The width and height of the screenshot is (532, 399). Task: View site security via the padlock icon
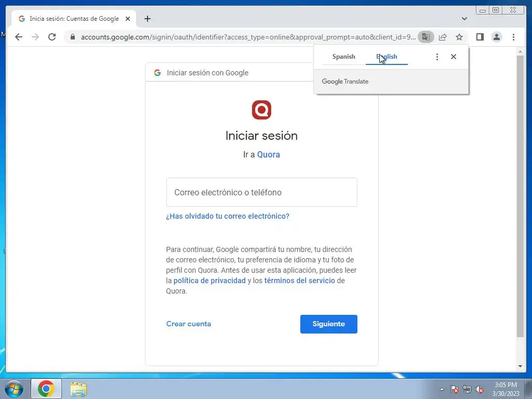(72, 37)
